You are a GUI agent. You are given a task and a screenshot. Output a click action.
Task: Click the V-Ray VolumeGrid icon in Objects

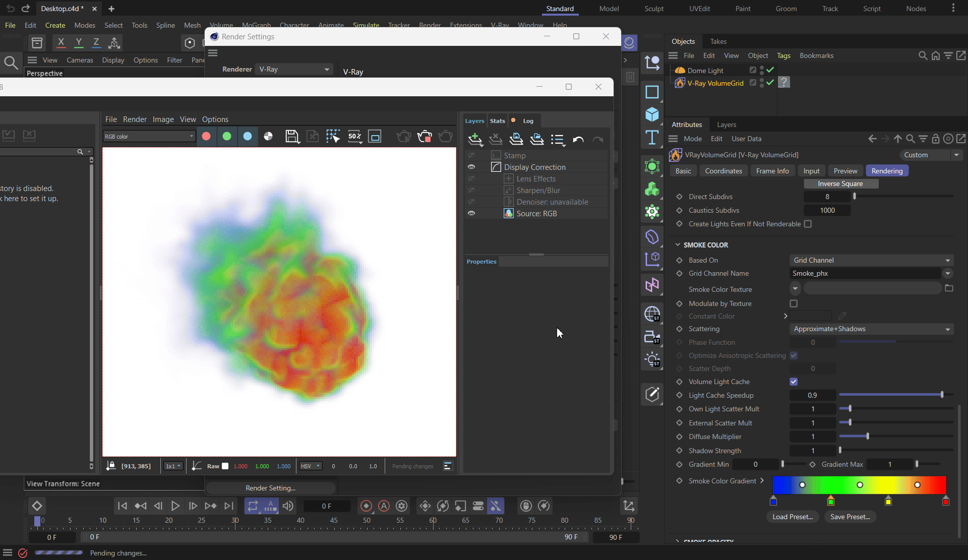[x=680, y=83]
